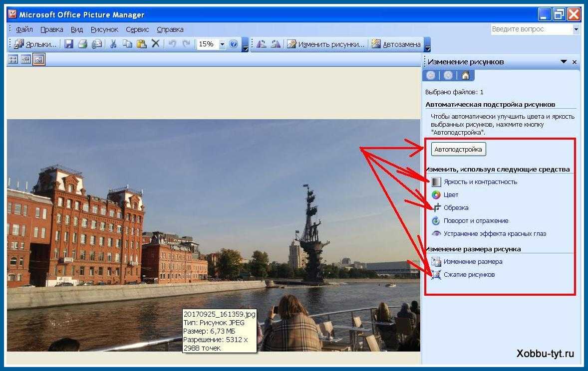Click the zoom percentage field showing 15%

pos(208,44)
